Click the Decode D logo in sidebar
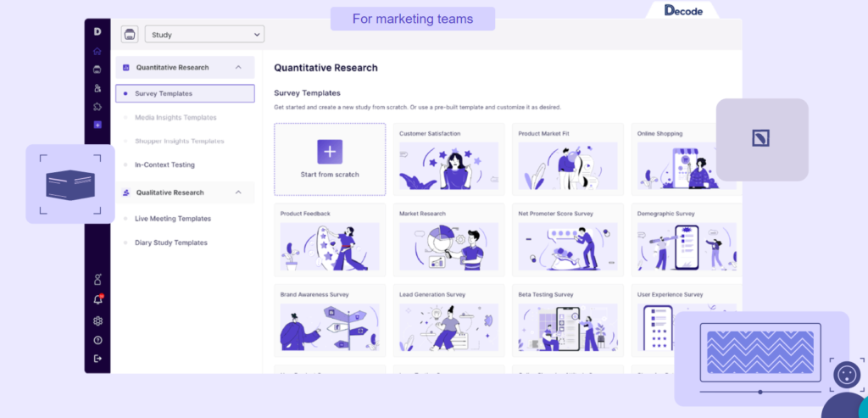868x418 pixels. [97, 32]
